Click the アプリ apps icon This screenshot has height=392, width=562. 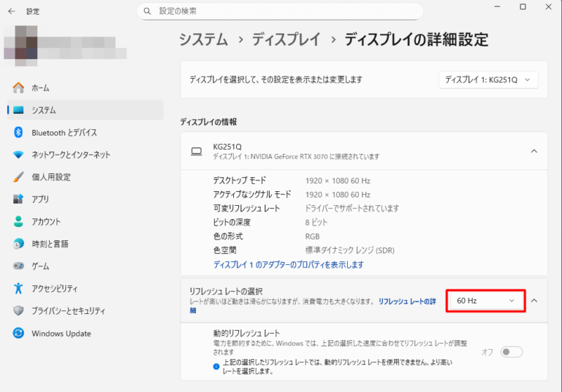[x=18, y=199]
